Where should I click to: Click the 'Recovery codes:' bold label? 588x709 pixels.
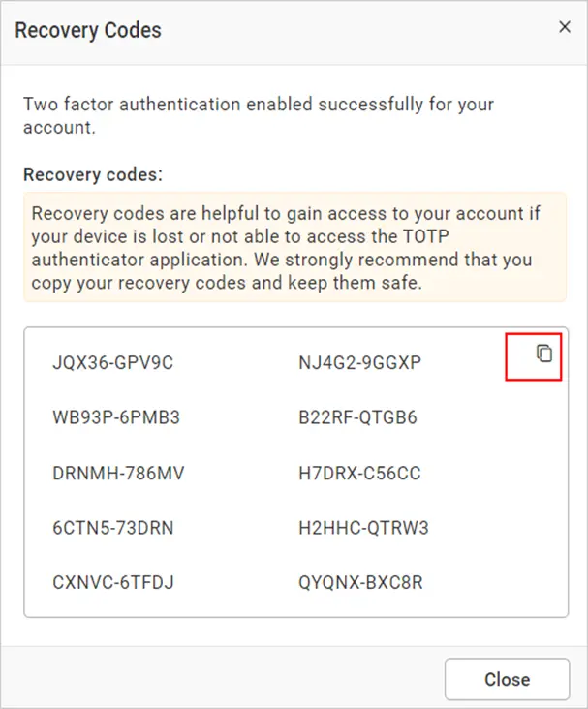[x=93, y=174]
